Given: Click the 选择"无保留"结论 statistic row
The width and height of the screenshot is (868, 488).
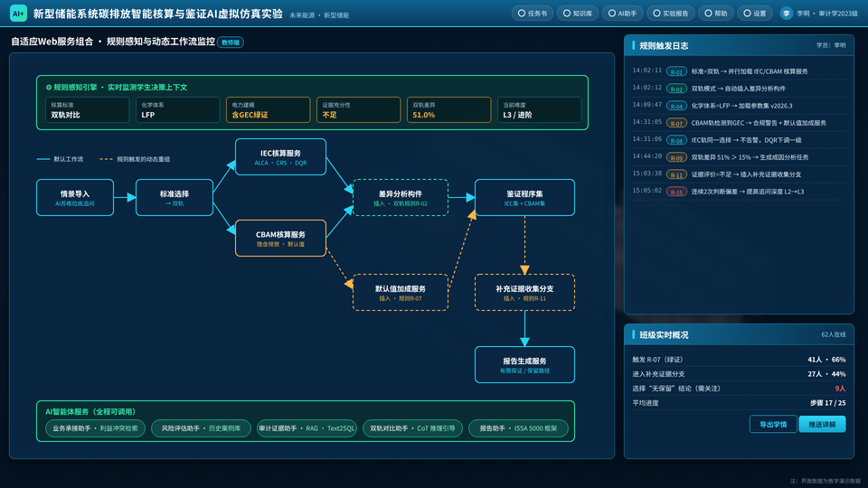Looking at the screenshot, I should [x=739, y=389].
